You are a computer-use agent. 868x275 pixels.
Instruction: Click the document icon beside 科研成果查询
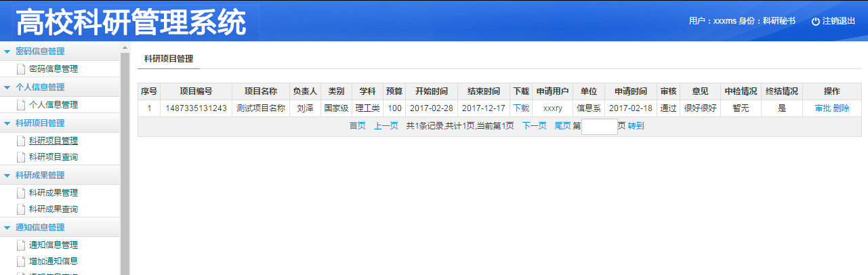20,209
